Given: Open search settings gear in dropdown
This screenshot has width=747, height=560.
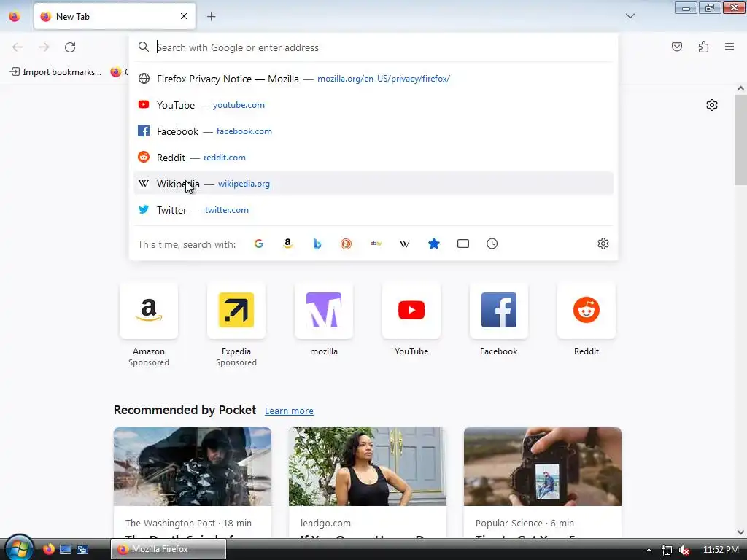Looking at the screenshot, I should (603, 244).
